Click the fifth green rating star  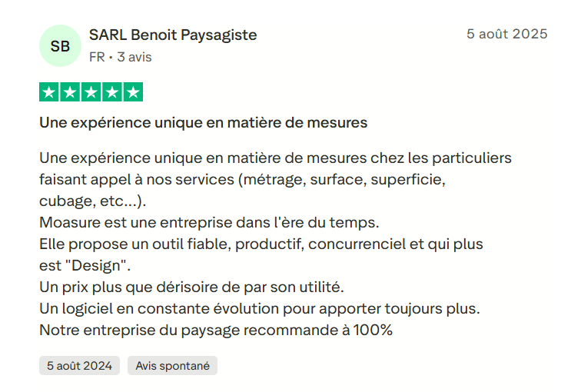133,92
